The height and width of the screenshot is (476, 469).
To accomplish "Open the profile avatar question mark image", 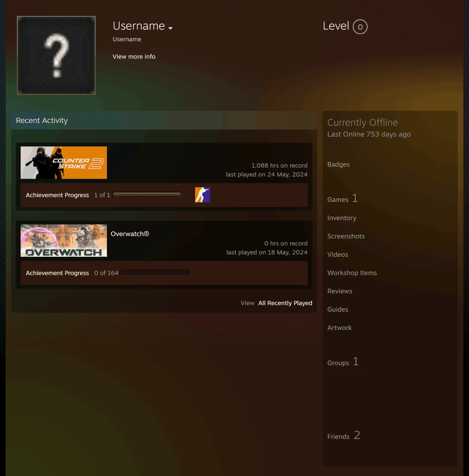I will (x=56, y=55).
